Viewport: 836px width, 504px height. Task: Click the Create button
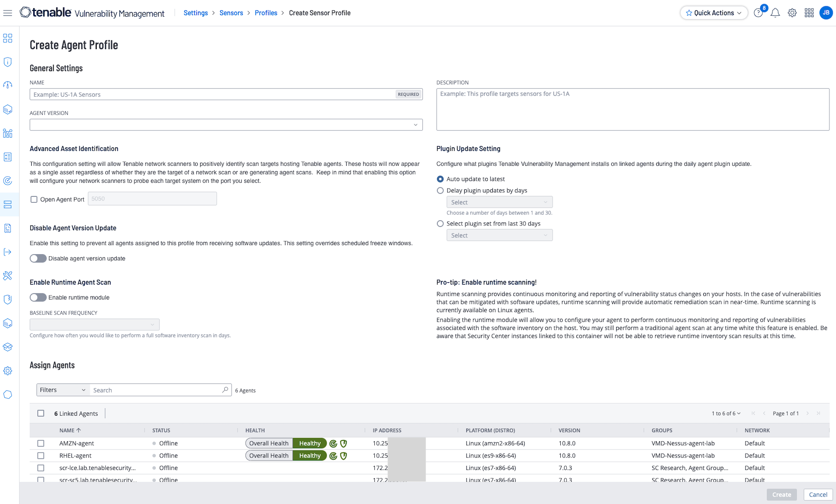point(782,494)
